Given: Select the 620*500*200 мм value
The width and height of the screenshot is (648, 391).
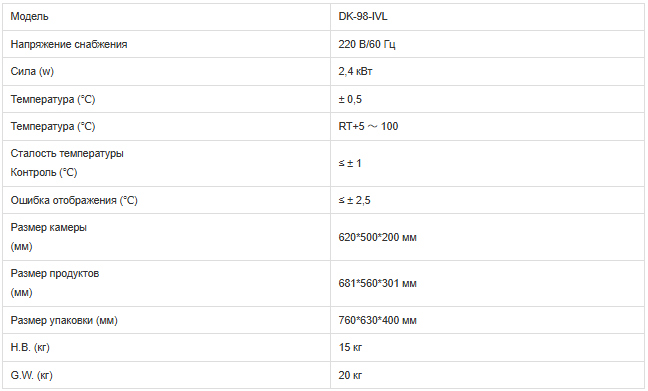Looking at the screenshot, I should tap(377, 237).
